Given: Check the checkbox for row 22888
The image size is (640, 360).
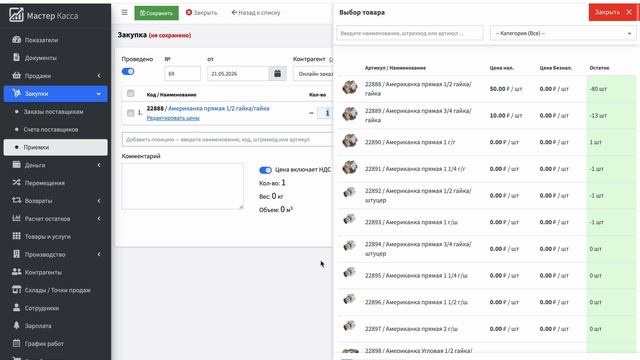Looking at the screenshot, I should click(x=131, y=113).
